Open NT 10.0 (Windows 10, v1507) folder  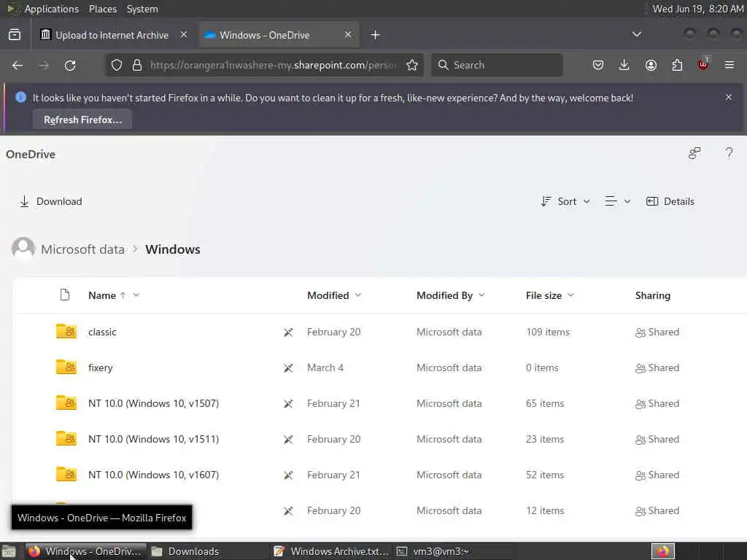[x=153, y=403]
